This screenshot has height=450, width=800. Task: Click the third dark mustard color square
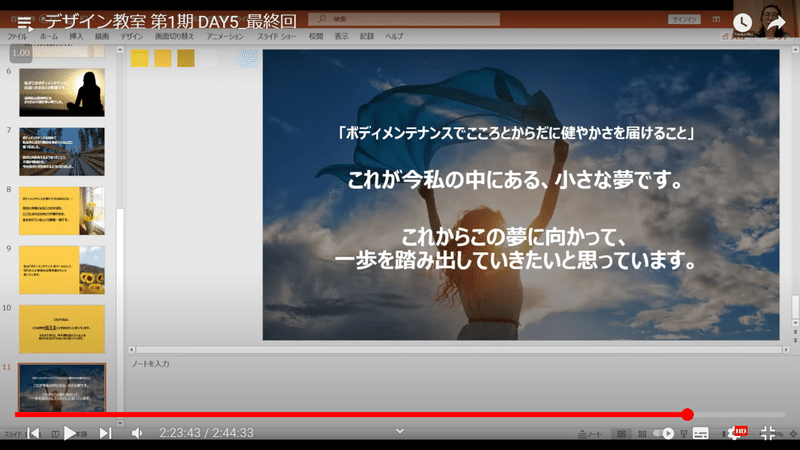[x=186, y=58]
